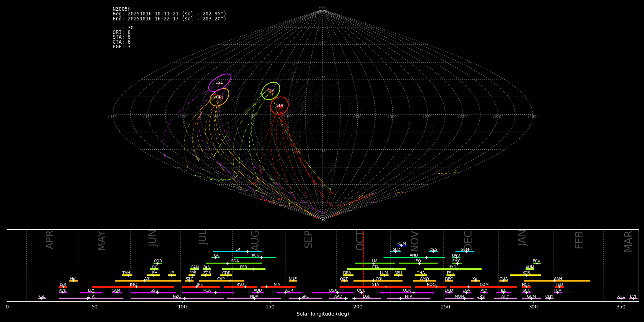Select the long orange AAN shower bar
The width and height of the screenshot is (644, 322).
(x=557, y=281)
